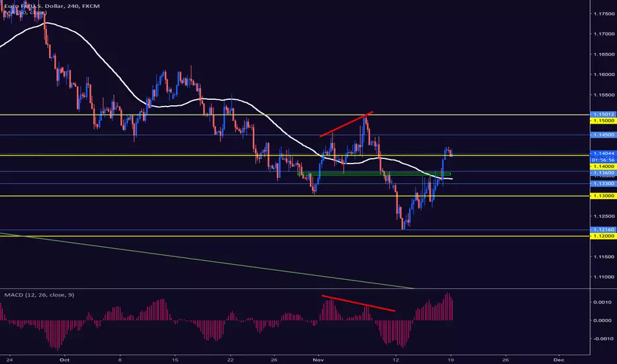Click the Oct label on time axis

[64, 359]
